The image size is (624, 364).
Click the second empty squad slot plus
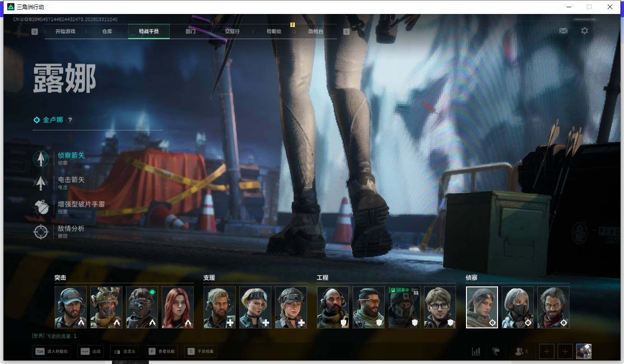[565, 351]
